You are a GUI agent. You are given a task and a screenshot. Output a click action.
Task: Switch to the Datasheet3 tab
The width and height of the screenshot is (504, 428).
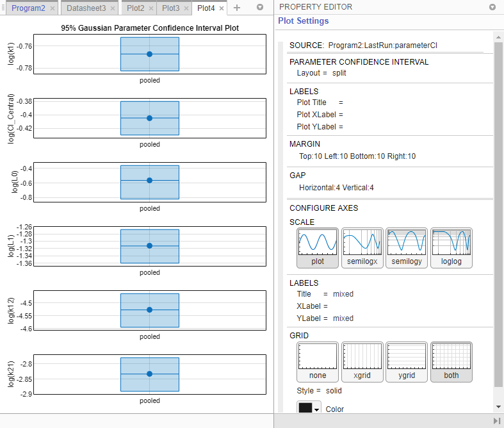coord(86,8)
